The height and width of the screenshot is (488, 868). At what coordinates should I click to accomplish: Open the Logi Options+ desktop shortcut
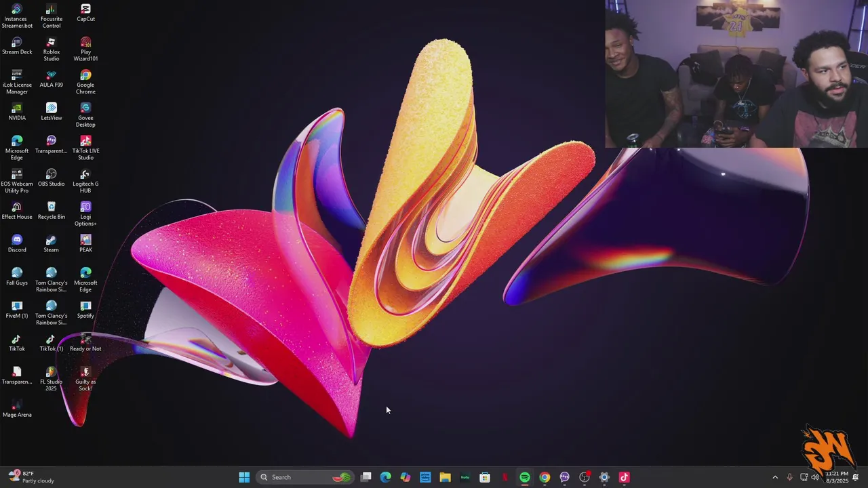85,214
